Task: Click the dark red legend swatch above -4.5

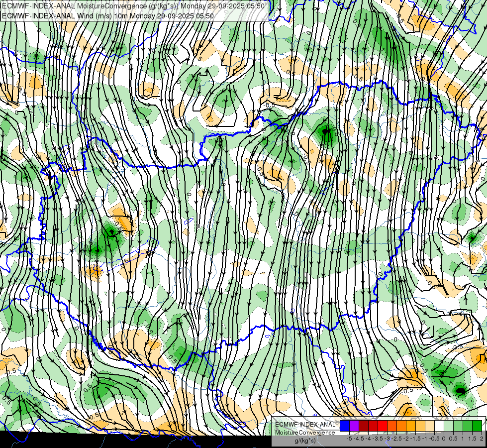Action: 364,426
